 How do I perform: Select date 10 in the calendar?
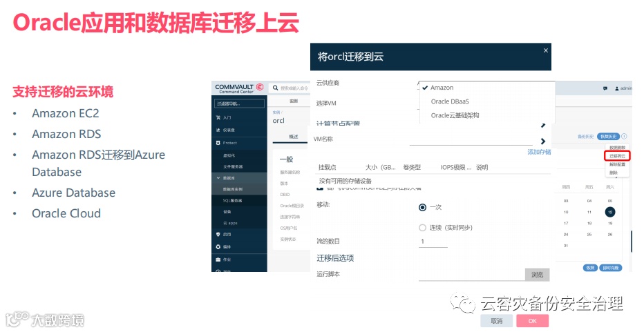pos(565,212)
